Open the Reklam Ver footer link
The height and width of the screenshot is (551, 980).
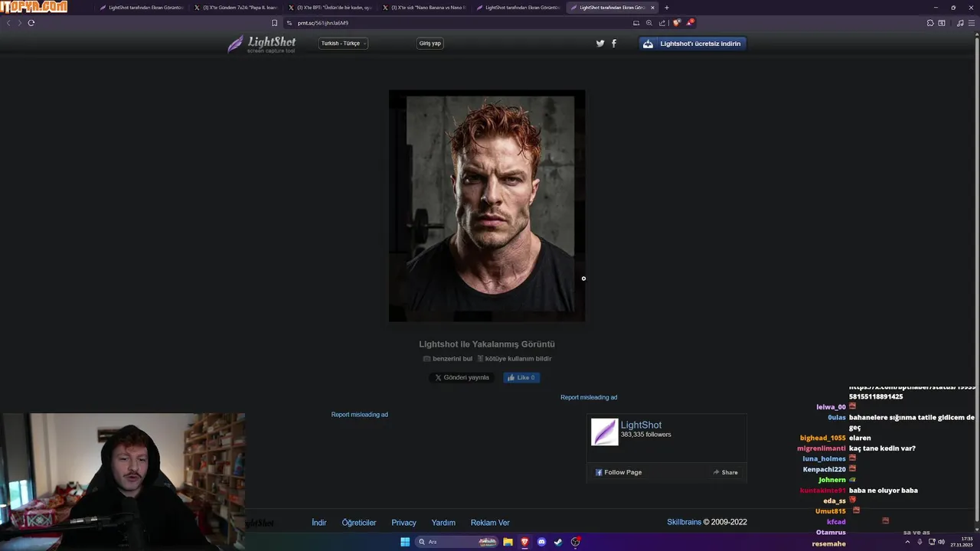490,523
